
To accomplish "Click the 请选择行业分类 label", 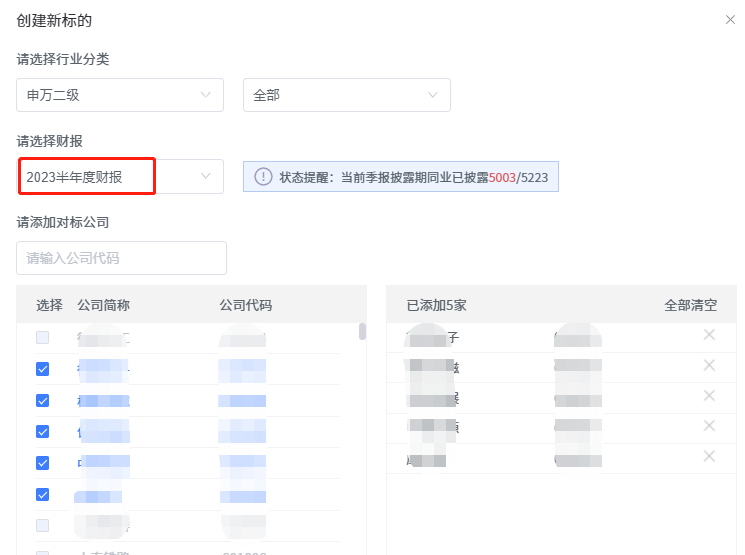I will tap(63, 59).
